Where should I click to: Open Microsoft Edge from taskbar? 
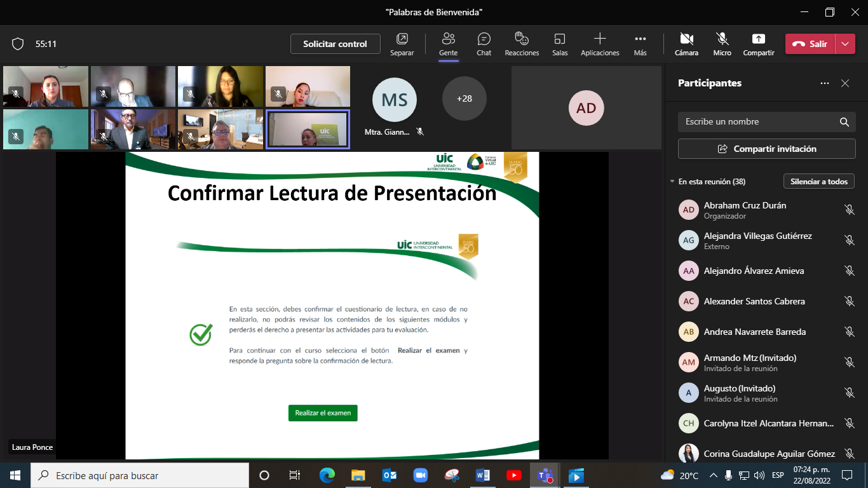coord(327,475)
